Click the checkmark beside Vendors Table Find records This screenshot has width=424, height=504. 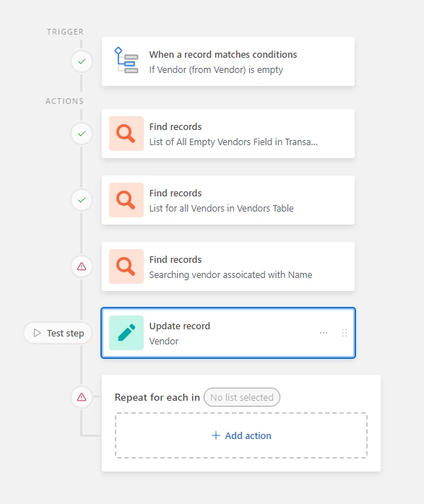tap(82, 200)
